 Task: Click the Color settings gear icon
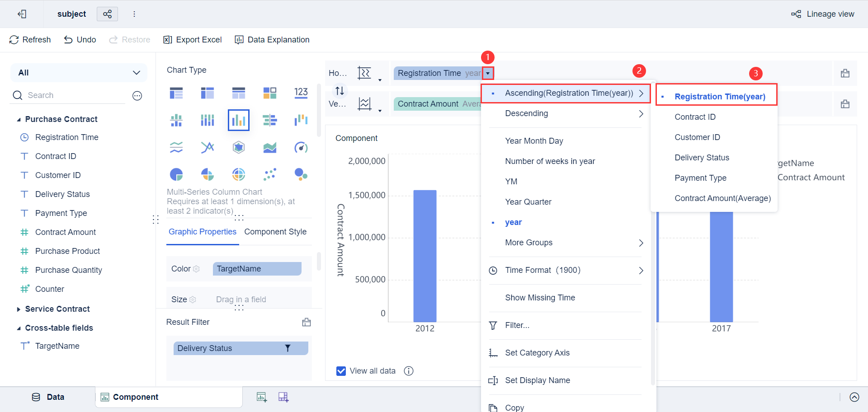coord(196,269)
